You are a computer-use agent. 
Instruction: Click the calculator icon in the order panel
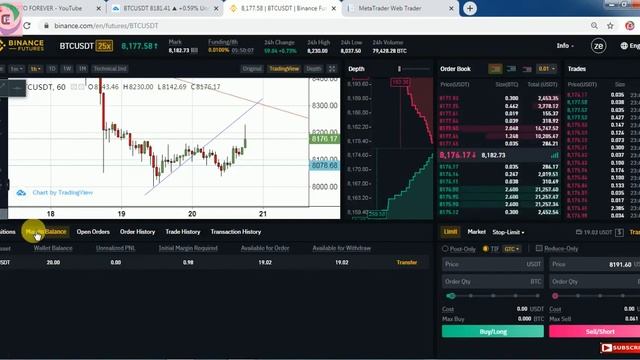(619, 232)
